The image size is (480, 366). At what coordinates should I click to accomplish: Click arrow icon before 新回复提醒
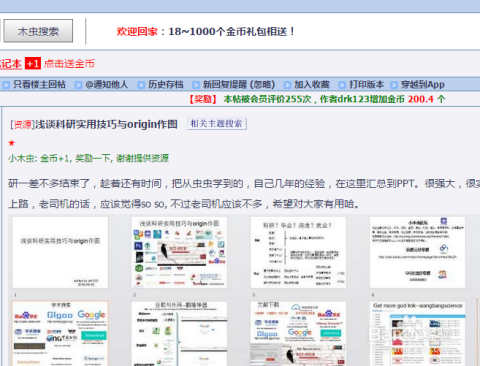[x=196, y=85]
